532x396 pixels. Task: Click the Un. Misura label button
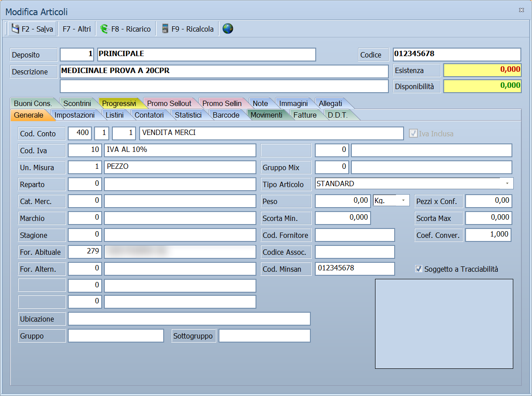point(42,167)
